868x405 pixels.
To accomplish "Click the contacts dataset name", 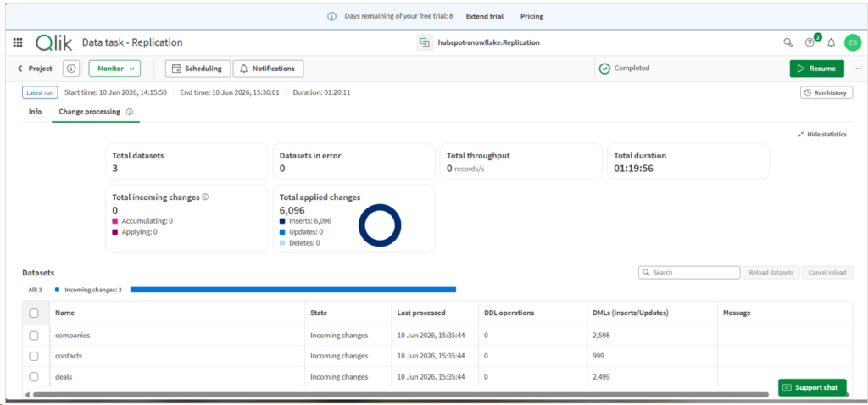I will (69, 356).
